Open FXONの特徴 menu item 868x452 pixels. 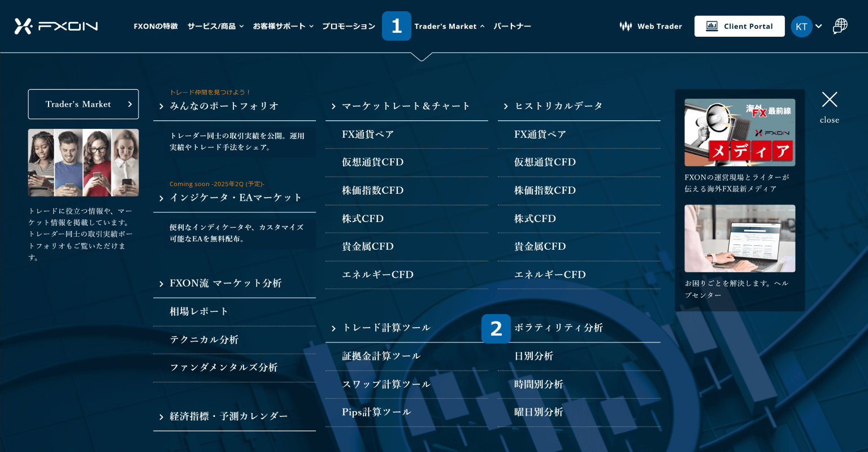tap(156, 26)
